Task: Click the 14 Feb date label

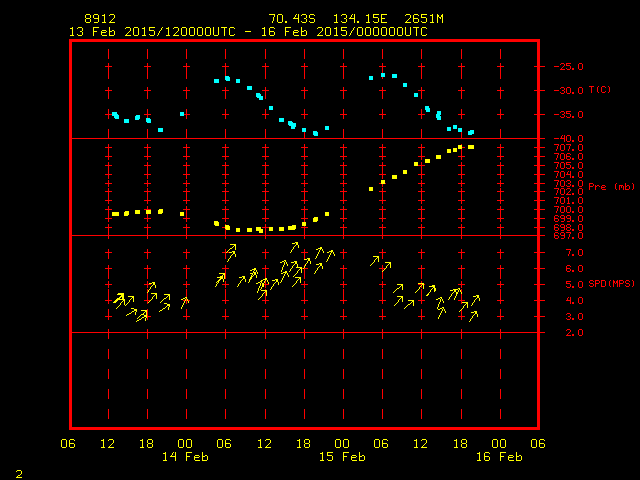Action: tap(185, 457)
